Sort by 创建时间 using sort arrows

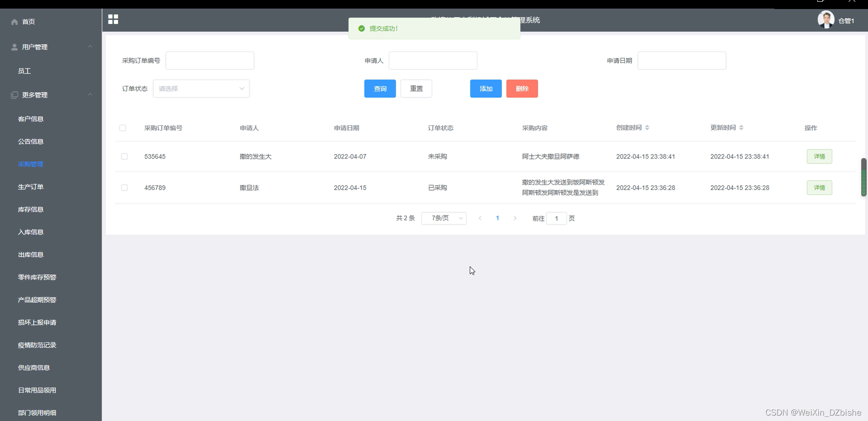pyautogui.click(x=647, y=128)
